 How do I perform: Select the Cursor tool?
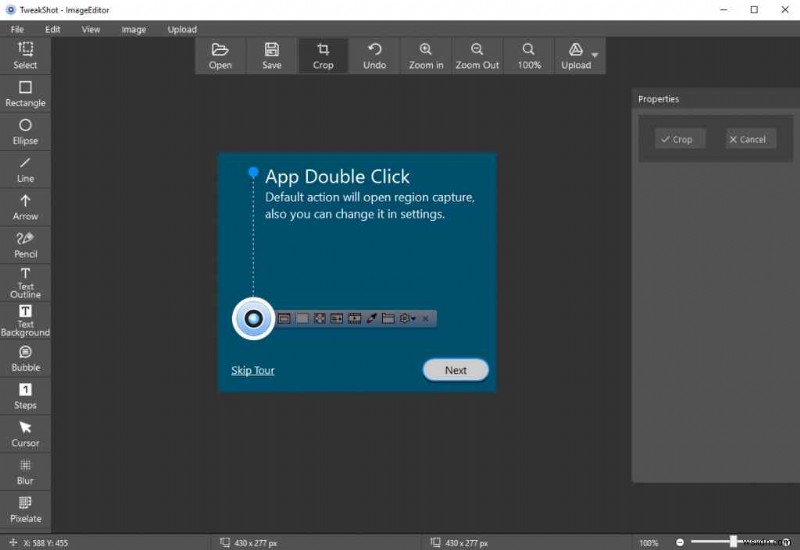click(x=25, y=434)
